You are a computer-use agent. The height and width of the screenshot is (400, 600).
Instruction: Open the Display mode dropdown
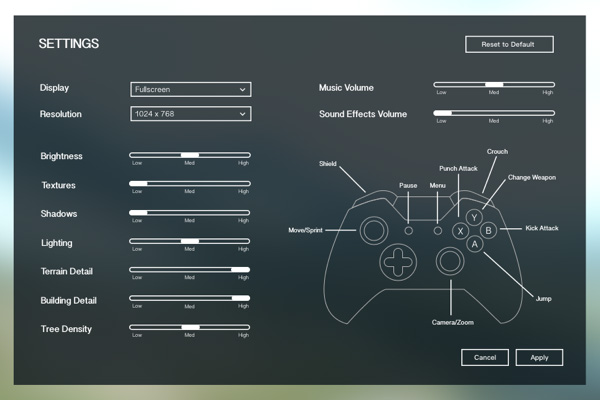coord(190,89)
